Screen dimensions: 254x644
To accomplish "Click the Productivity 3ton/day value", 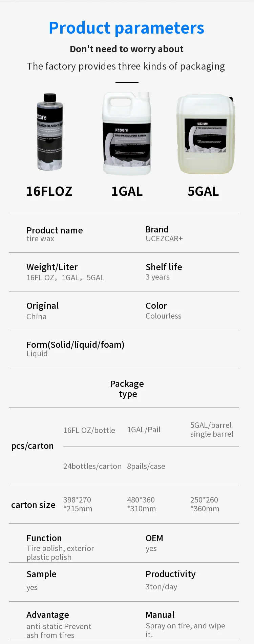I will point(161,587).
